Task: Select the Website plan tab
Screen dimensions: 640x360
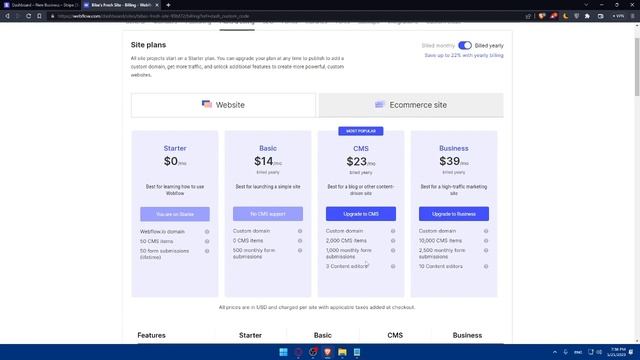Action: point(223,105)
